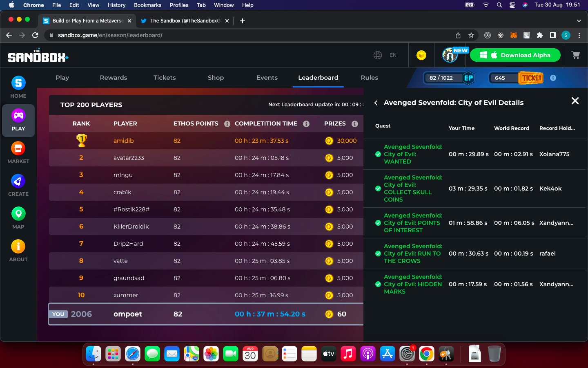Image resolution: width=588 pixels, height=368 pixels.
Task: Open the language globe icon
Action: [378, 55]
